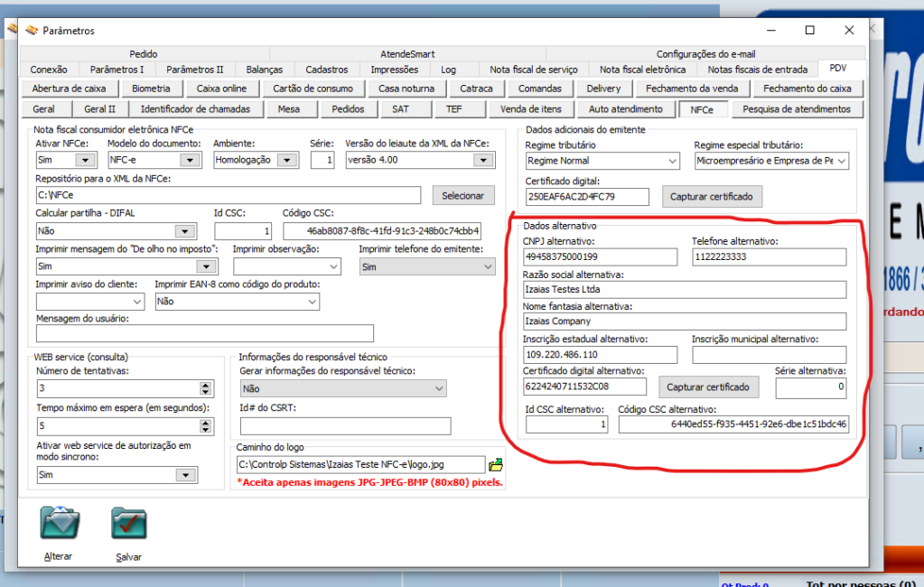The width and height of the screenshot is (924, 587).
Task: Open the Regime tributário dropdown
Action: pyautogui.click(x=672, y=161)
